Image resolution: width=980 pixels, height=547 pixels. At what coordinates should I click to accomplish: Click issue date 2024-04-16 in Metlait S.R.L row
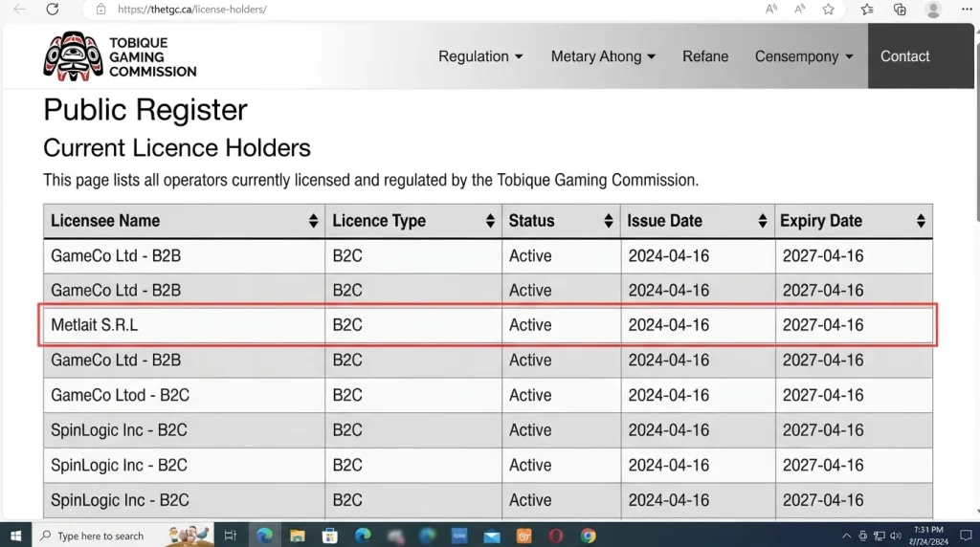pyautogui.click(x=668, y=325)
